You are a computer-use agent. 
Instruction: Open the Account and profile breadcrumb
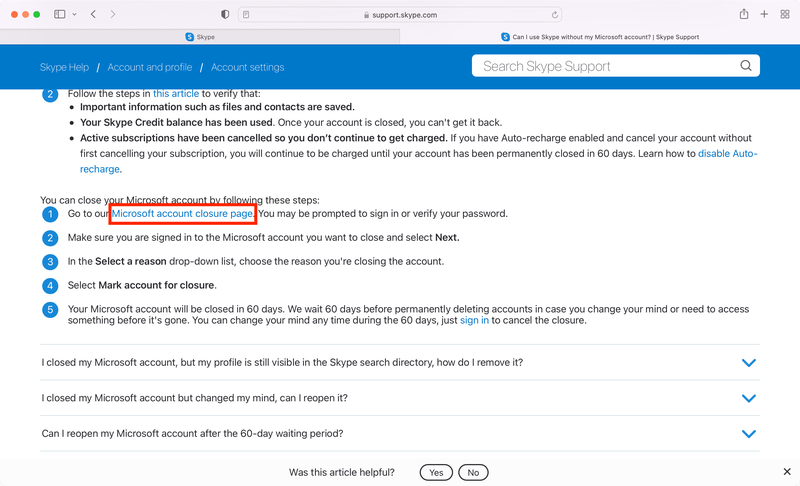pyautogui.click(x=149, y=67)
